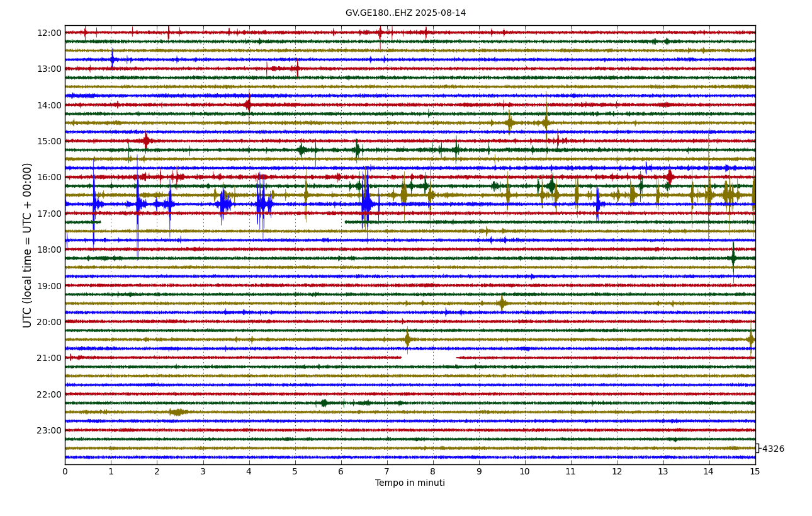The image size is (812, 516).
Task: Select the "18:00" time label
Action: click(50, 249)
